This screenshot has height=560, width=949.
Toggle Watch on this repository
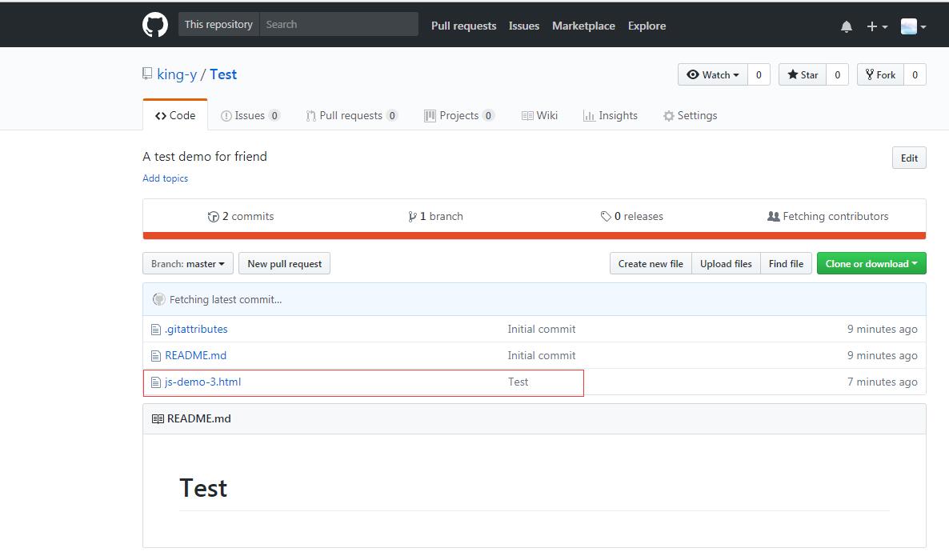click(x=712, y=75)
